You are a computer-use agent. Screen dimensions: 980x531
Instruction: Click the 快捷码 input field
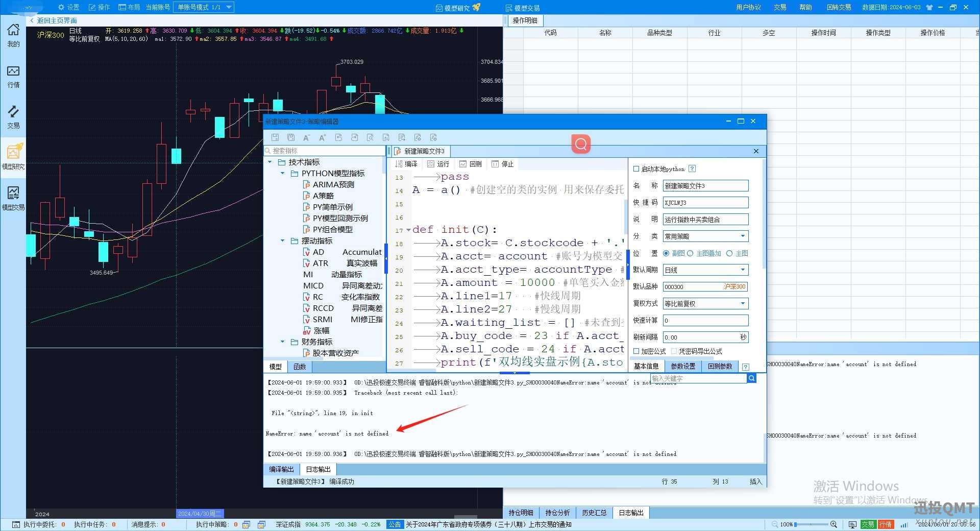(705, 203)
